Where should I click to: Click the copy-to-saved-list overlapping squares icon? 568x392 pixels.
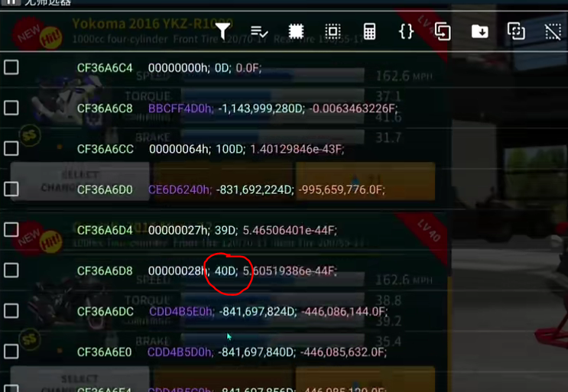pyautogui.click(x=443, y=31)
